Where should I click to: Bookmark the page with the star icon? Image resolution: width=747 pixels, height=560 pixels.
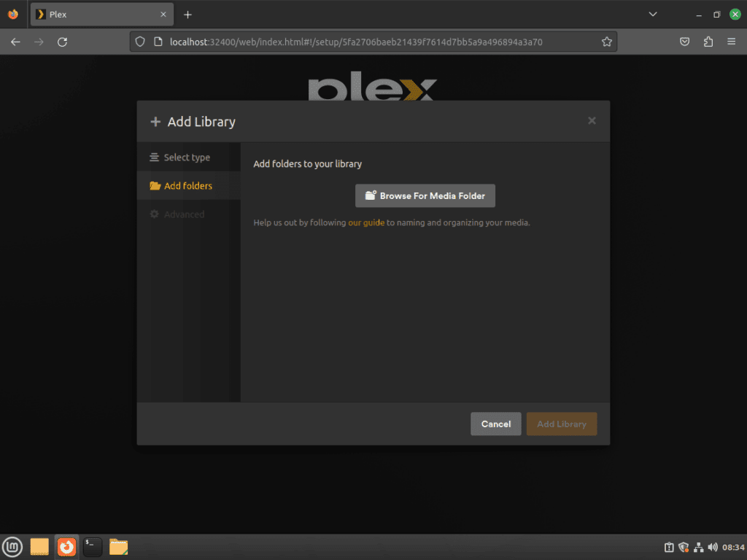tap(608, 42)
